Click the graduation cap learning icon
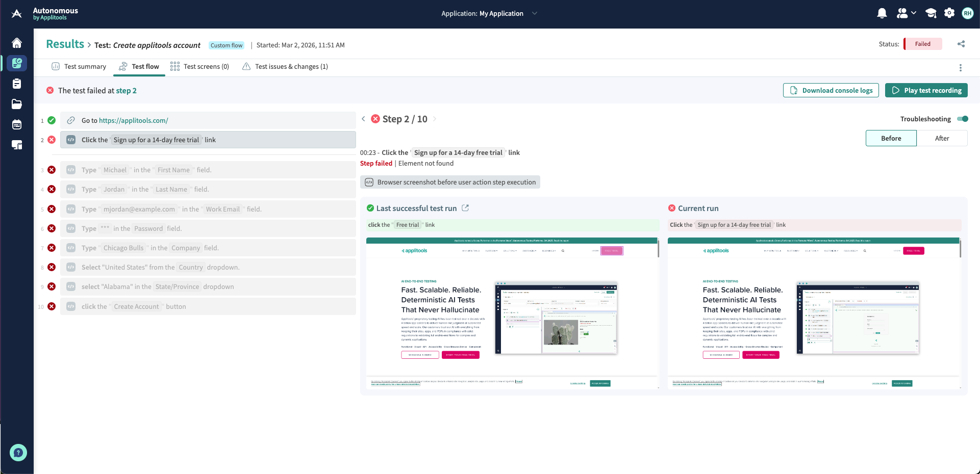Image resolution: width=980 pixels, height=474 pixels. coord(931,14)
